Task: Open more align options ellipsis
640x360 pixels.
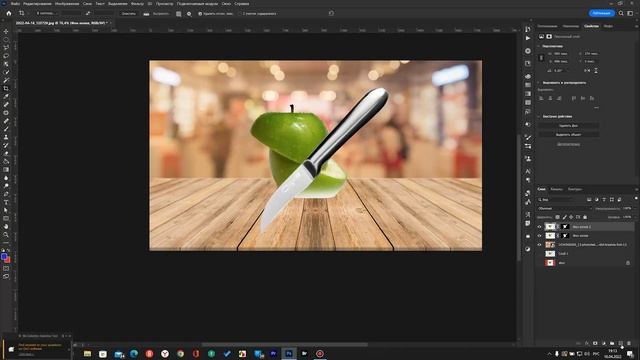Action: click(x=596, y=108)
